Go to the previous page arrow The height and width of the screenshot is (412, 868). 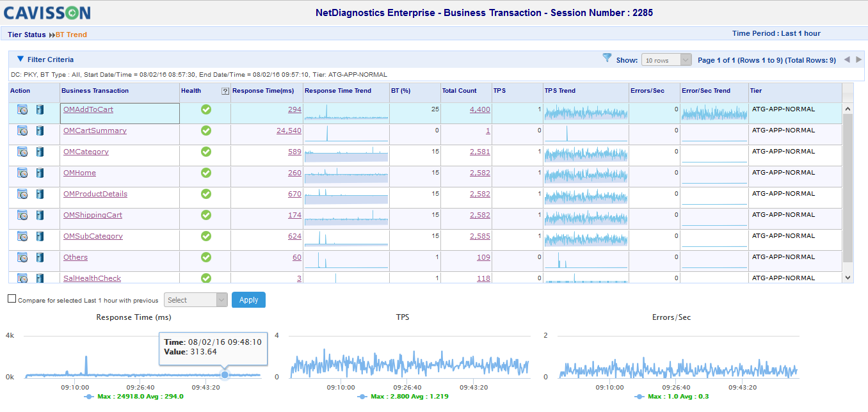[847, 59]
